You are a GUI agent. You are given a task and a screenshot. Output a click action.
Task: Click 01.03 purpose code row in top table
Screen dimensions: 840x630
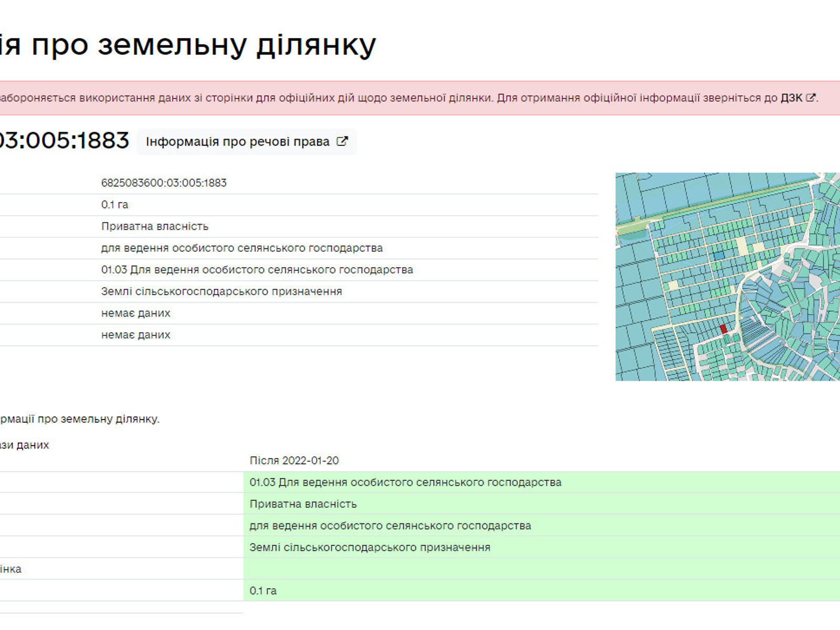[x=257, y=270]
